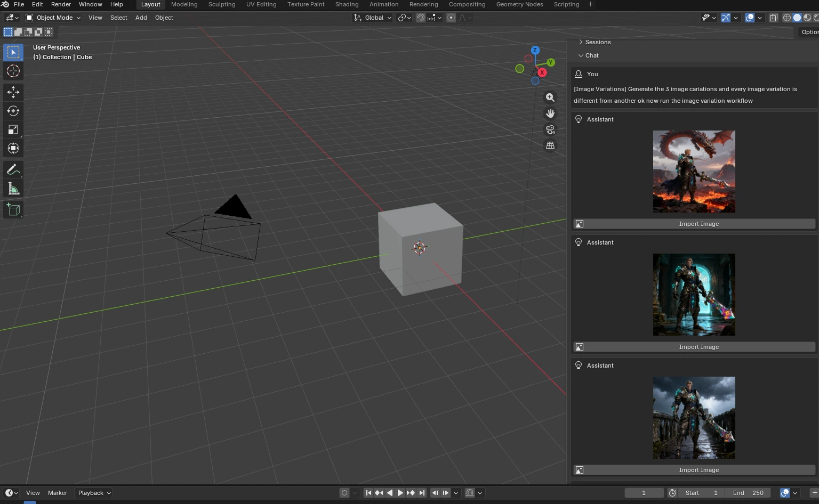This screenshot has width=819, height=504.
Task: Open the File menu
Action: [19, 4]
